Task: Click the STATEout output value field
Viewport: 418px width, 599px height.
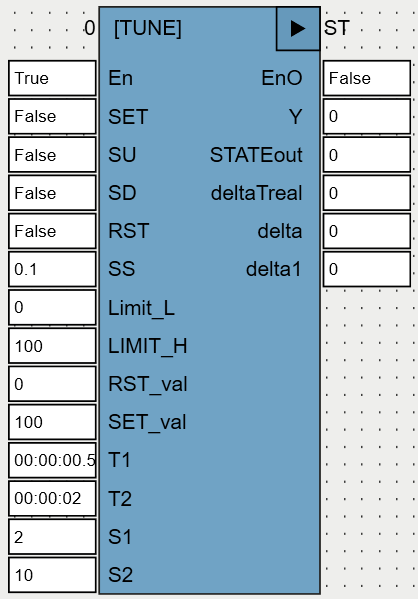Action: tap(367, 155)
